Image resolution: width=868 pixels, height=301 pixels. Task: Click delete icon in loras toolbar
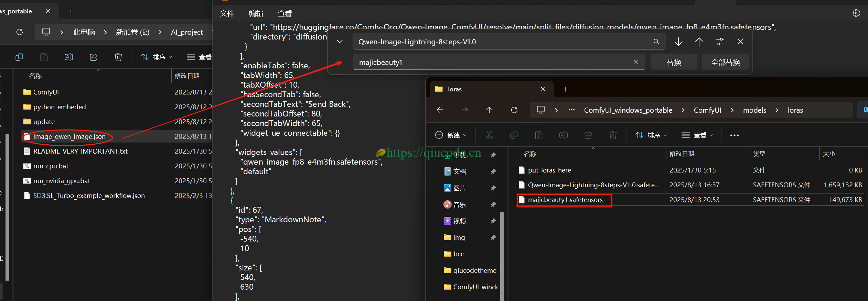coord(613,135)
